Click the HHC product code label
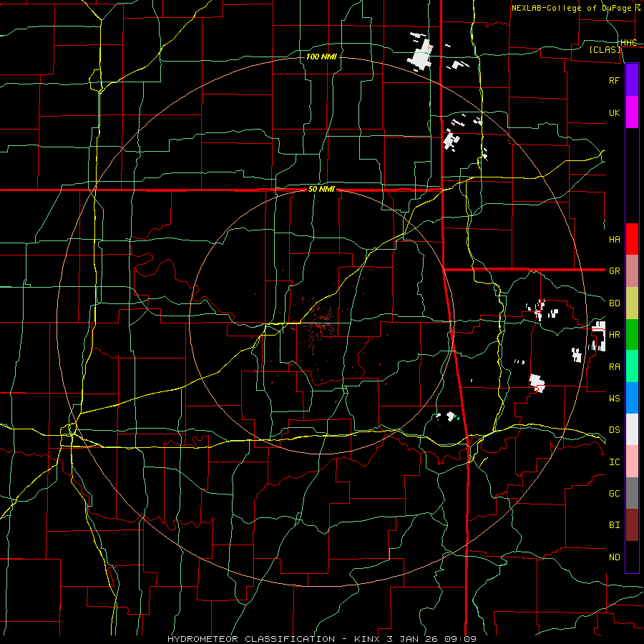The width and height of the screenshot is (644, 644). [x=629, y=43]
